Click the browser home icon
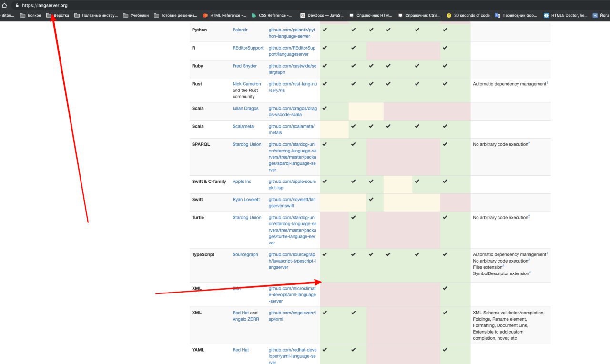The image size is (610, 364). [4, 5]
